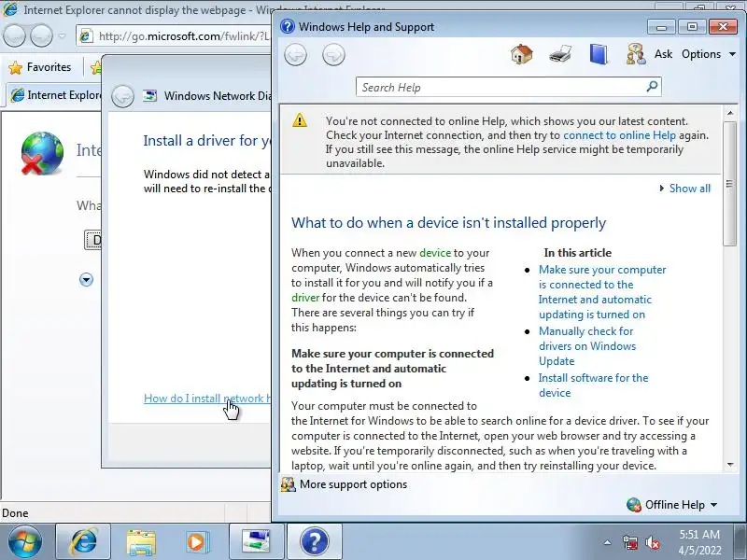
Task: Click the search magnifier icon
Action: click(652, 86)
